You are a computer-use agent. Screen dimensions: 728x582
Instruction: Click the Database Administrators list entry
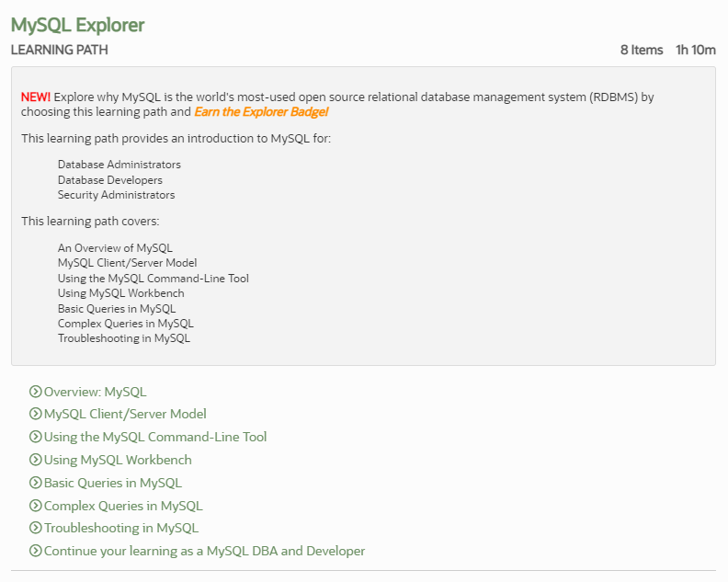[x=119, y=165]
